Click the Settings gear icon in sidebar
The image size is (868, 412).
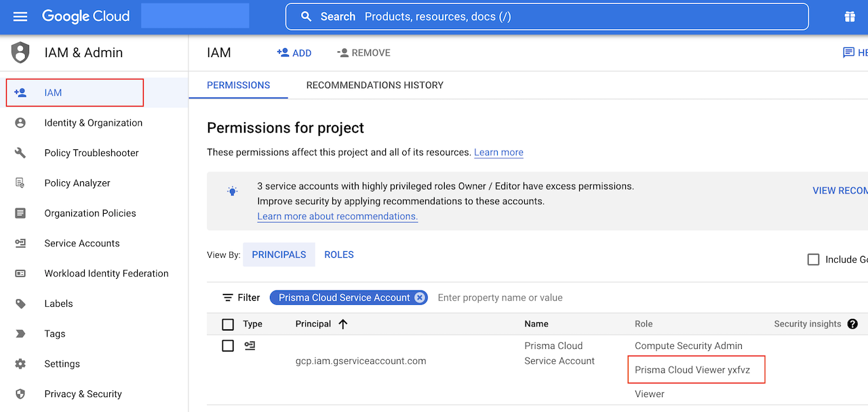[20, 364]
